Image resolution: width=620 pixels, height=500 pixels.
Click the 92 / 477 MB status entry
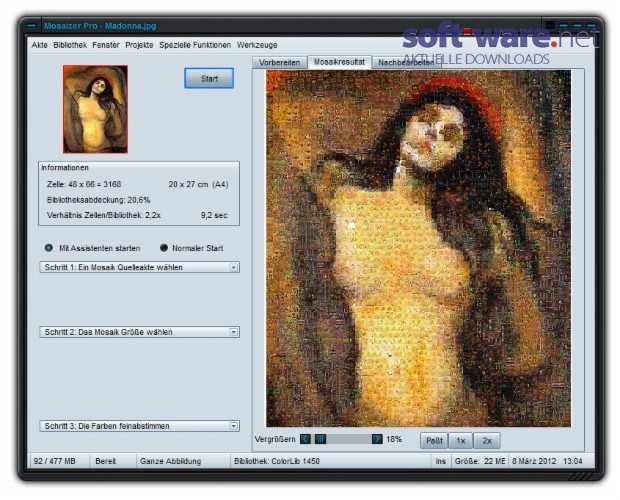[55, 461]
